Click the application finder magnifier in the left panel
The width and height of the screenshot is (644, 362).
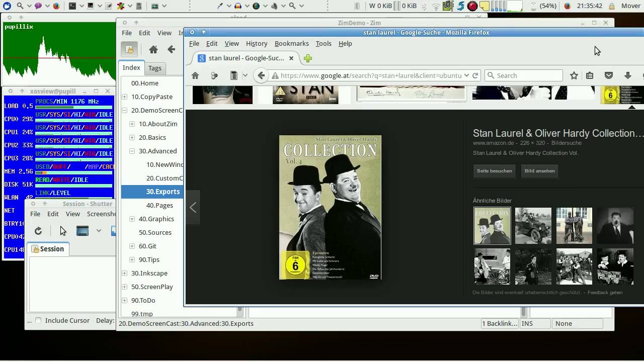point(20,6)
